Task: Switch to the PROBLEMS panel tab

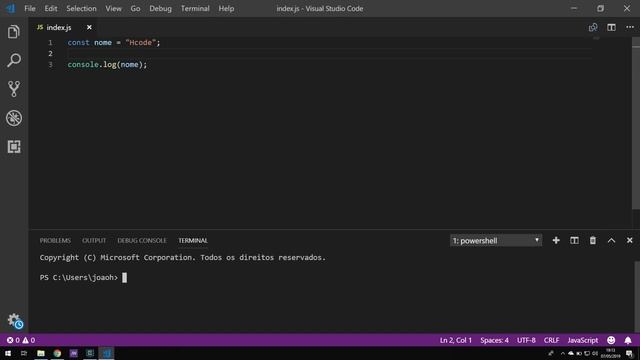Action: click(55, 240)
